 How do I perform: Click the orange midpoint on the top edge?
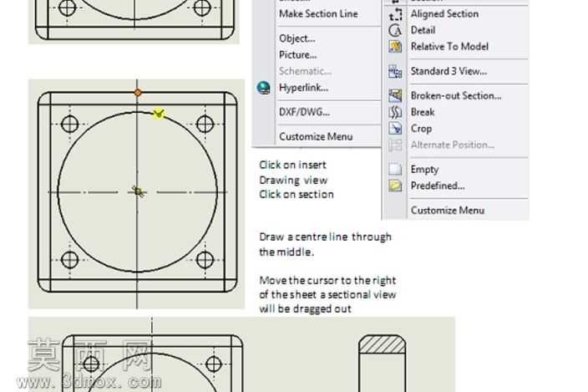(x=138, y=93)
